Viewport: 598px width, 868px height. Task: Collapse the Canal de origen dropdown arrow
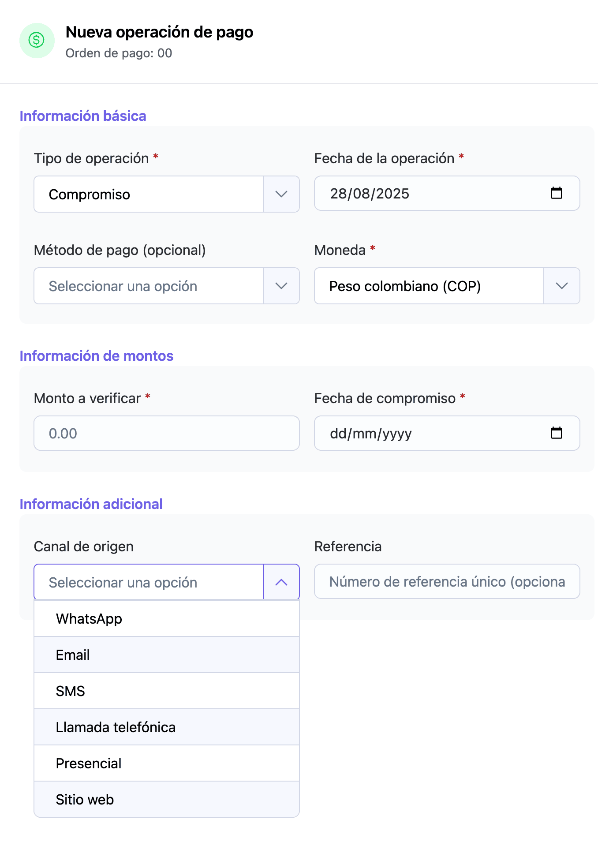[281, 583]
